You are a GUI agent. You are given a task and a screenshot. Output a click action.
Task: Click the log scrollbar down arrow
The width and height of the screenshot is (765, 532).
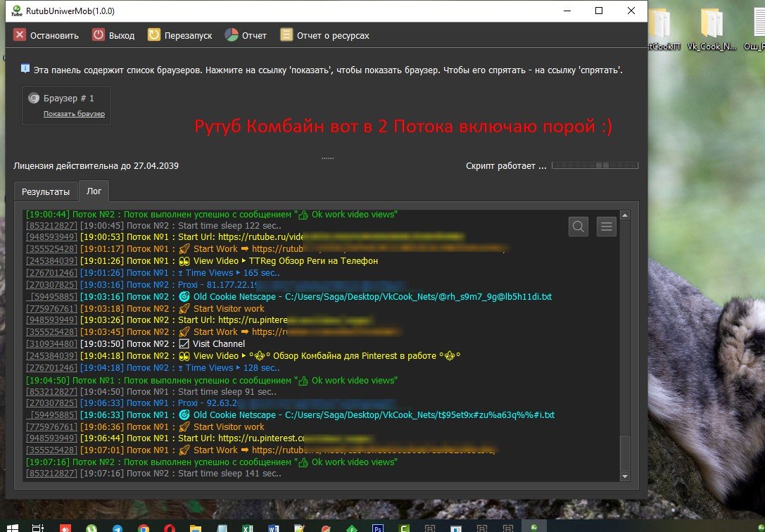click(x=625, y=476)
